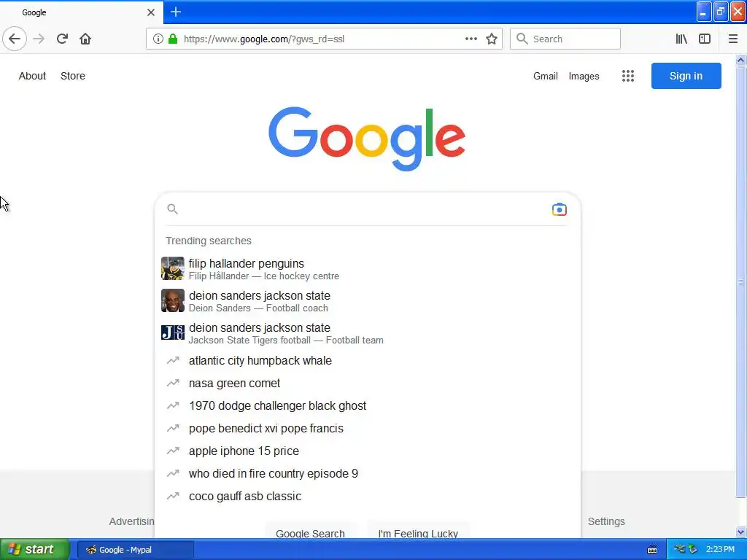Open the Library bookmarks icon
The width and height of the screenshot is (747, 560).
click(x=681, y=39)
